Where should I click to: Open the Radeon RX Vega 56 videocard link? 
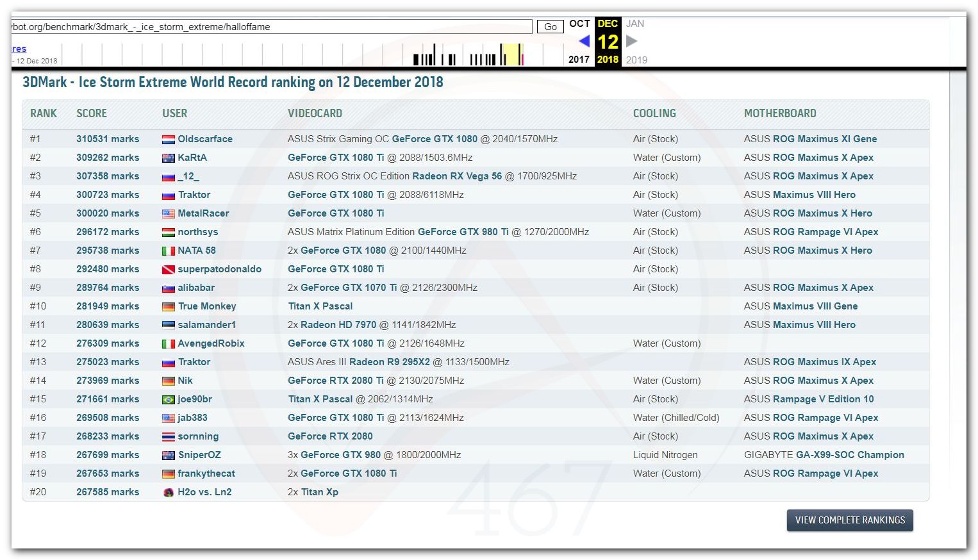point(457,176)
